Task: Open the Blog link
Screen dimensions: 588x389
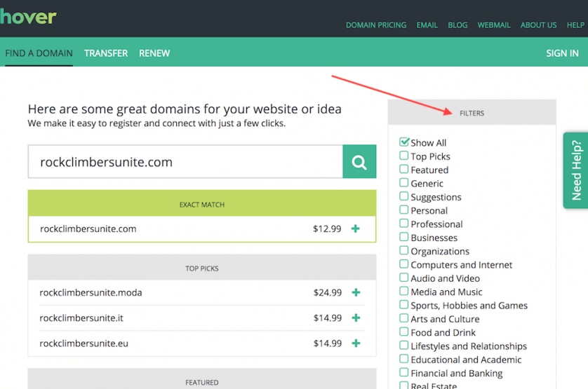Action: pyautogui.click(x=457, y=25)
